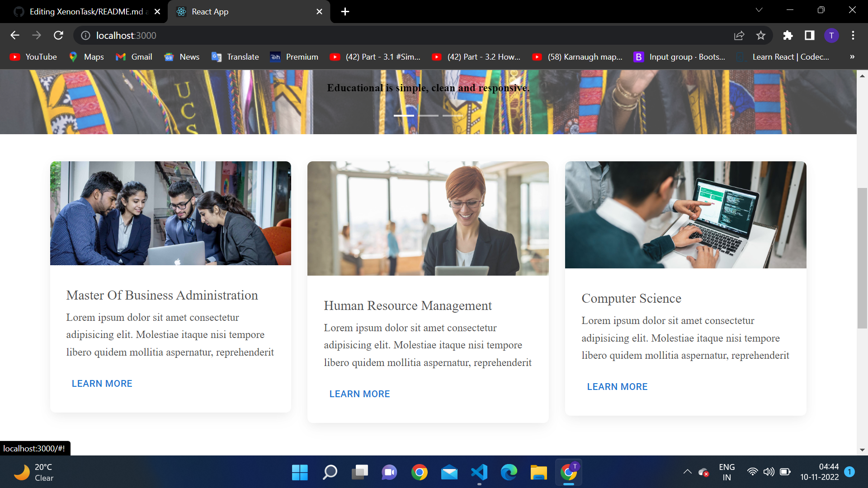The height and width of the screenshot is (488, 868).
Task: Expand the hidden bookmarks overflow chevron
Action: pos(852,57)
